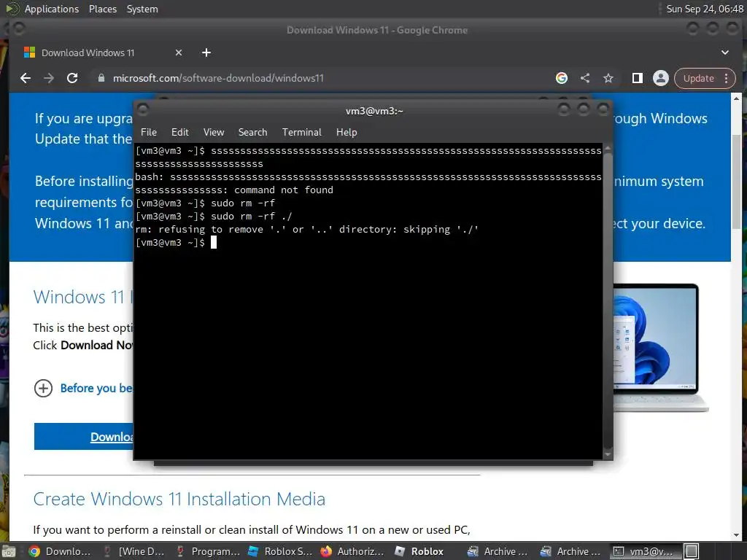Image resolution: width=747 pixels, height=560 pixels.
Task: Expand the Chrome tab search chevron
Action: coord(725,52)
